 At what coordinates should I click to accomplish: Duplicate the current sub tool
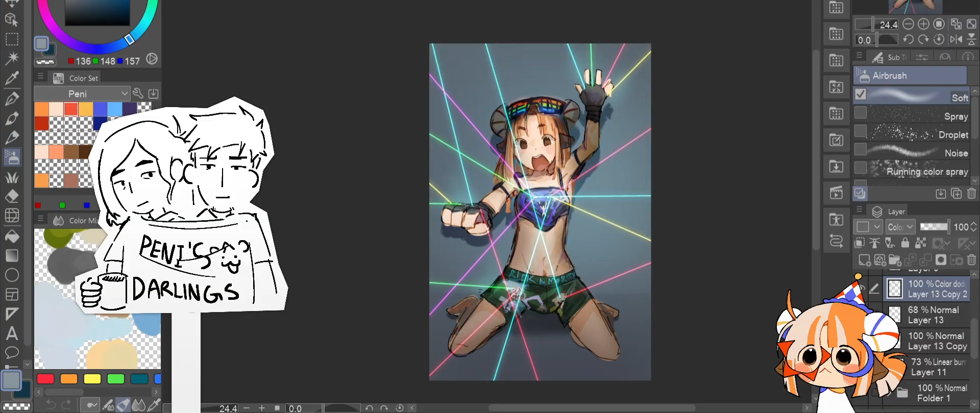click(957, 193)
